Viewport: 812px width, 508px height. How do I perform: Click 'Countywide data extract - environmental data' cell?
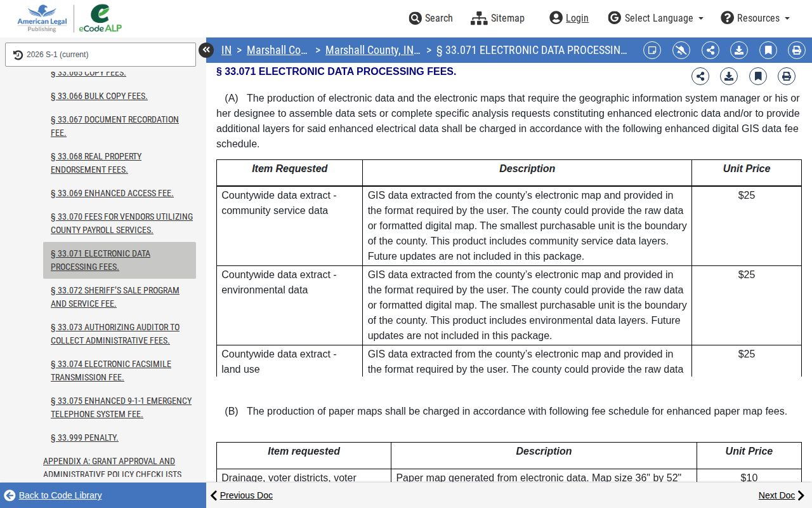tap(289, 305)
